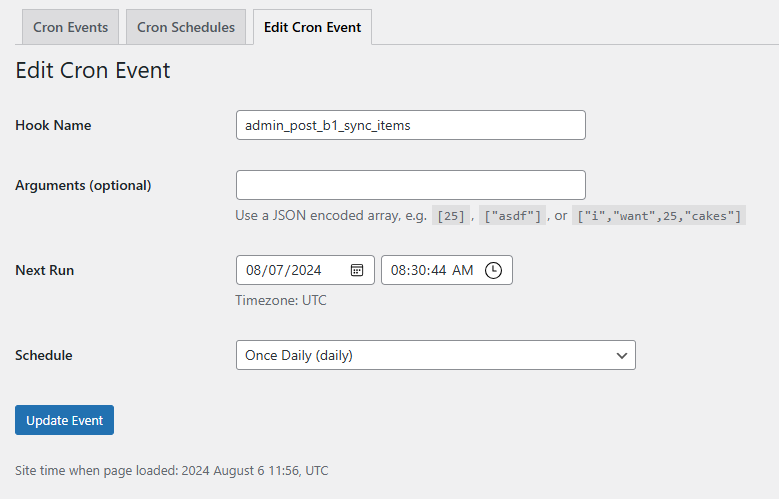The width and height of the screenshot is (779, 499).
Task: Select the minutes value in the time field
Action: click(x=420, y=270)
